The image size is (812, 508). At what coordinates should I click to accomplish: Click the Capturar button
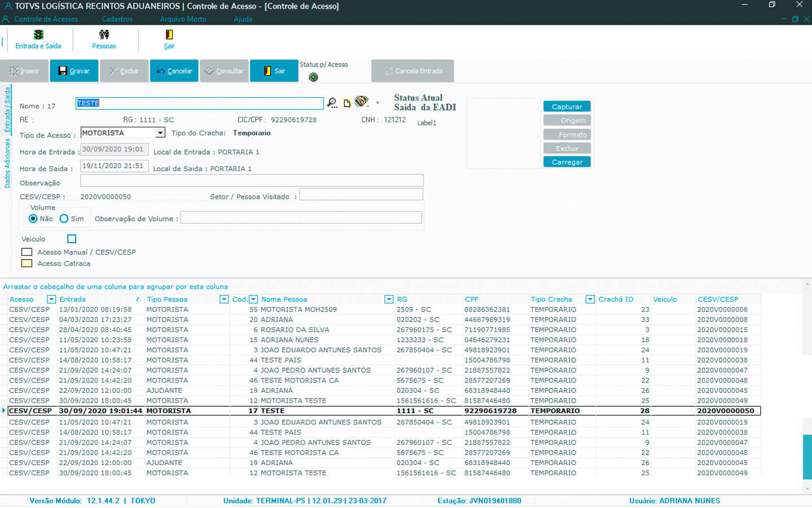coord(567,107)
